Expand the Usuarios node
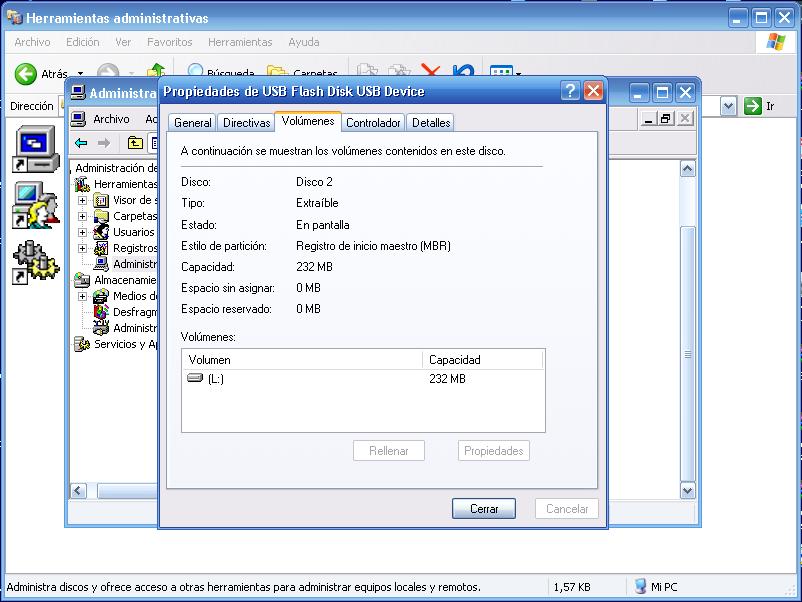 click(82, 232)
